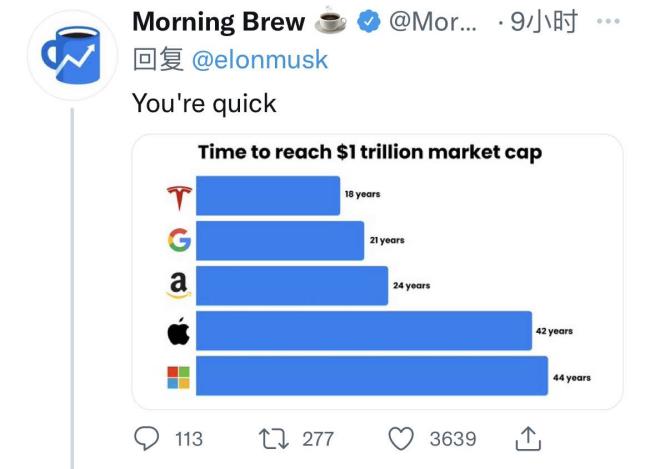Click the Microsoft logo in chart
This screenshot has width=650, height=469.
coord(179,377)
